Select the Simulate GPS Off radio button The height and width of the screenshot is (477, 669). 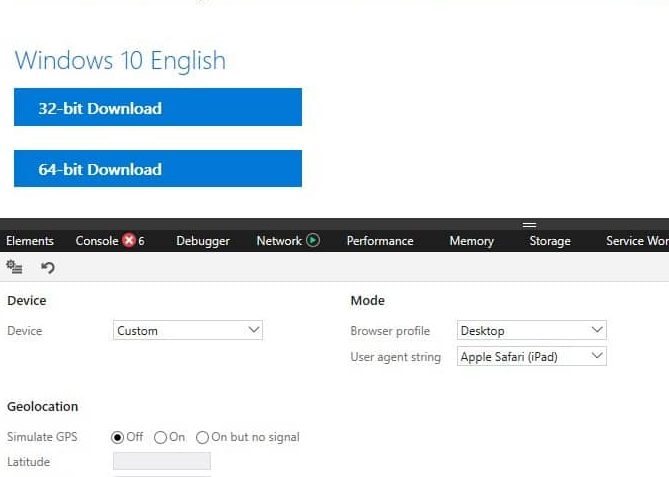(x=117, y=437)
